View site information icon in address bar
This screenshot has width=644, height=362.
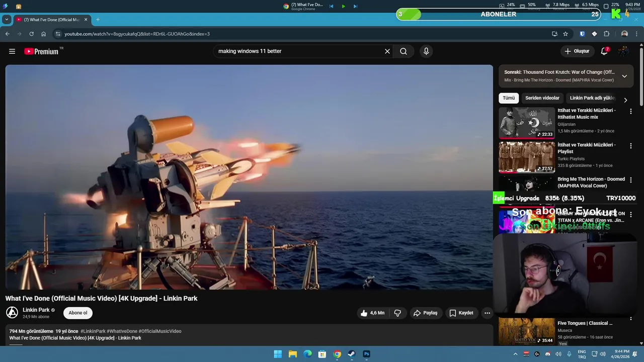click(x=58, y=34)
